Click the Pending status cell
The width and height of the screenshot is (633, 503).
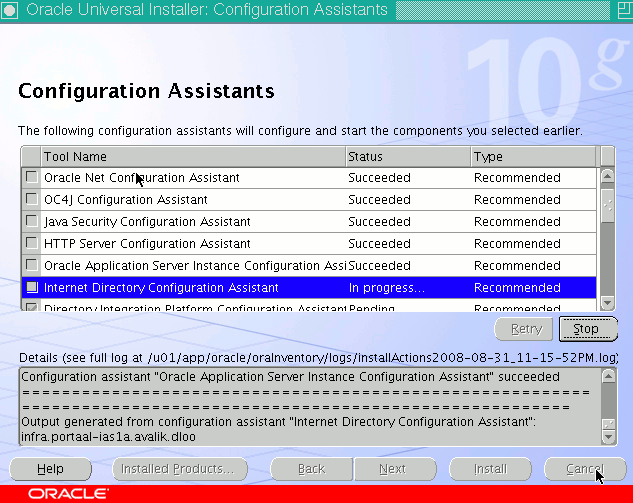[x=408, y=307]
